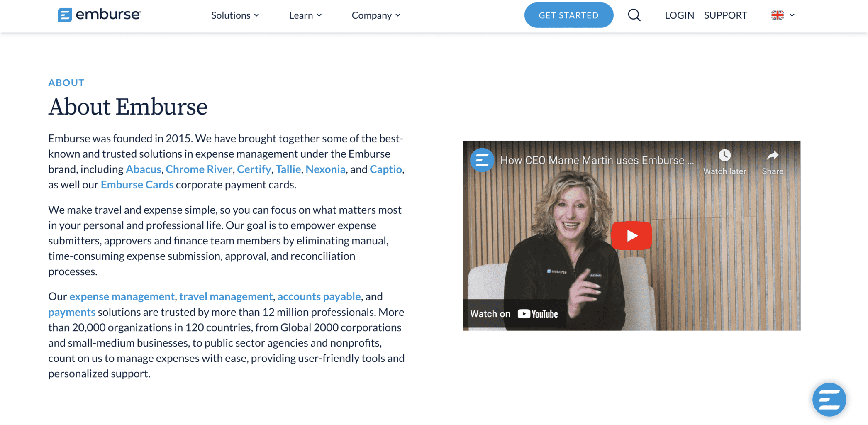Click the GET STARTED button

569,15
